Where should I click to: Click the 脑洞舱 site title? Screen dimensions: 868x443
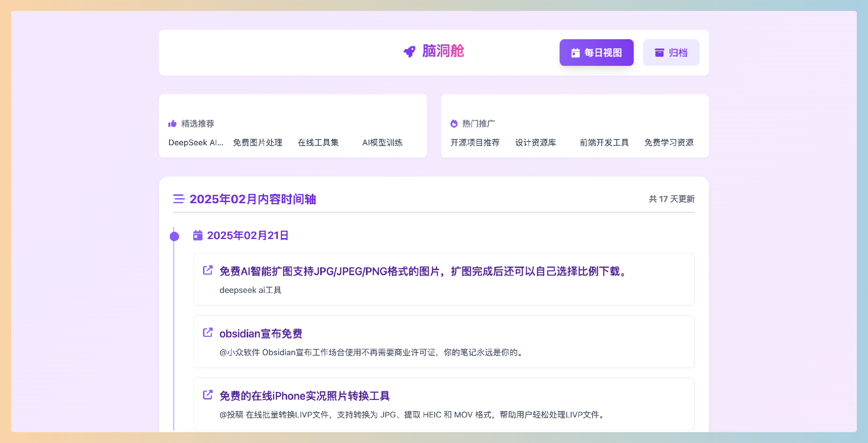point(443,51)
